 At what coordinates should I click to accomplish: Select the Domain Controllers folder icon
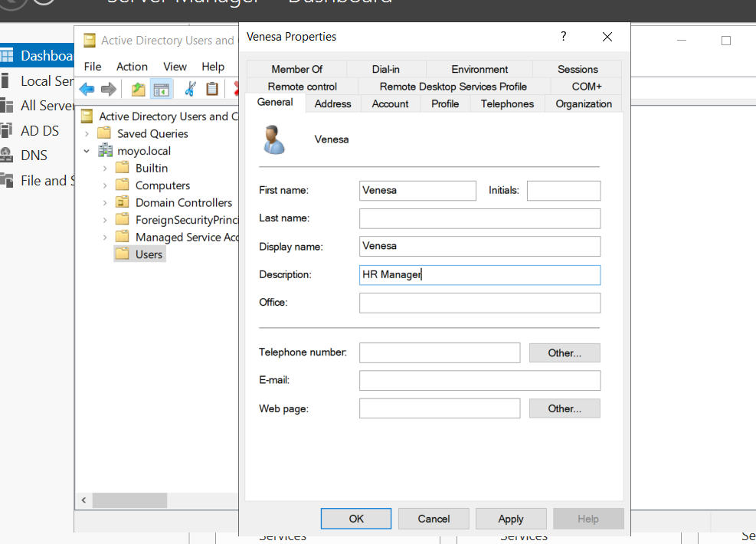point(122,203)
